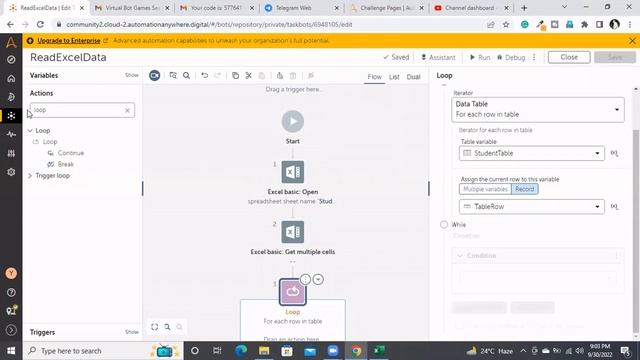Click the Debug button

(x=511, y=58)
